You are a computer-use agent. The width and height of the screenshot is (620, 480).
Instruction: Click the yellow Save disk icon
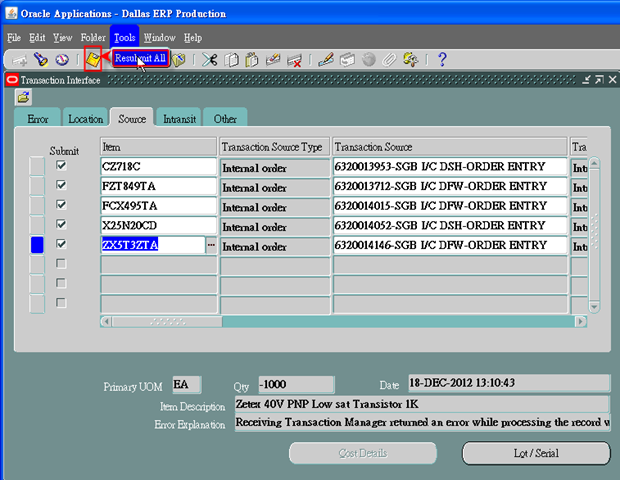(x=93, y=60)
